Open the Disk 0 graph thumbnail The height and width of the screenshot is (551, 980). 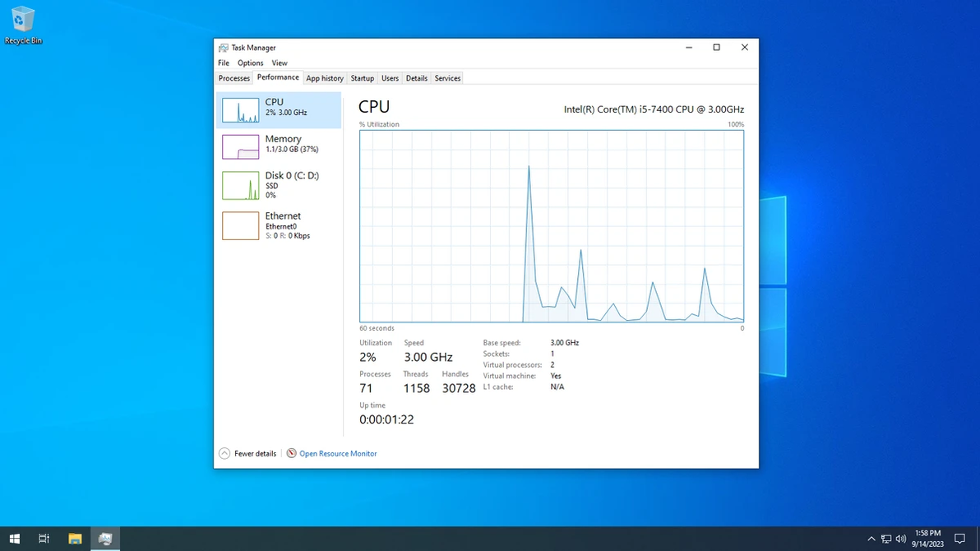click(x=241, y=186)
